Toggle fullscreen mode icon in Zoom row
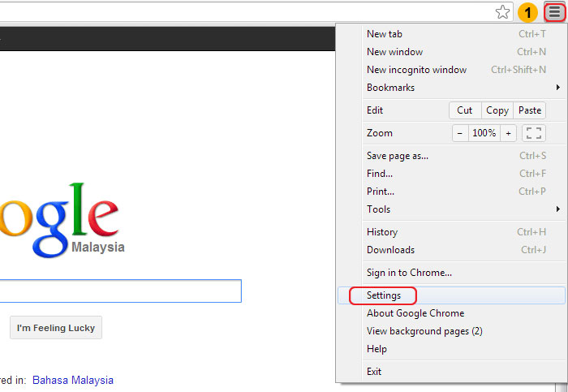The image size is (568, 392). coord(534,133)
